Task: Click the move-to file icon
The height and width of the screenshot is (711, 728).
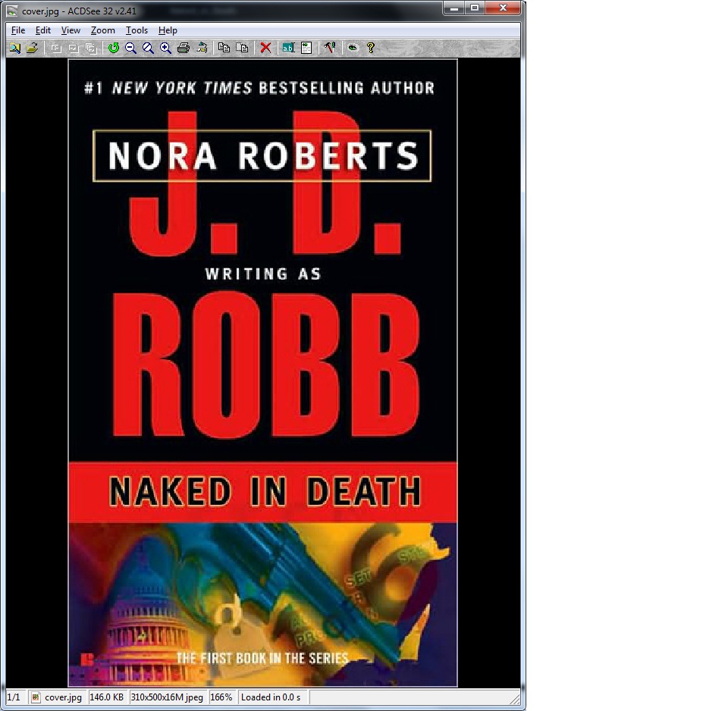Action: tap(242, 48)
